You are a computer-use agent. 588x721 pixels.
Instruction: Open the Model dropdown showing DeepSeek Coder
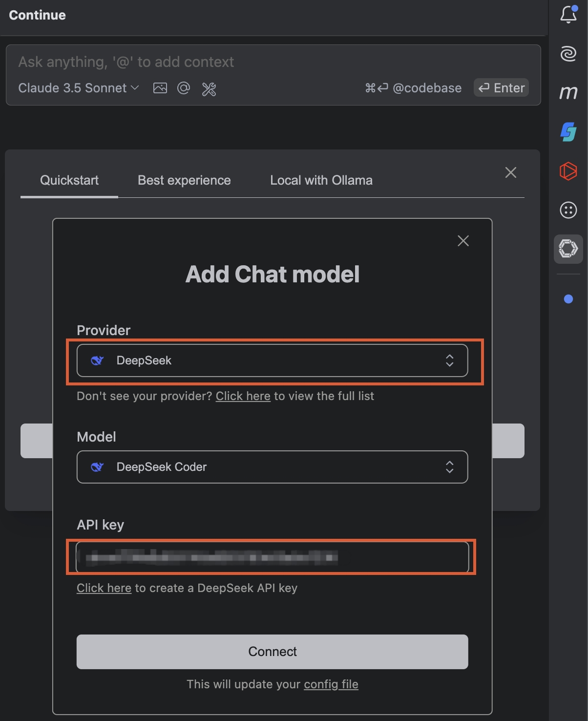pos(273,467)
